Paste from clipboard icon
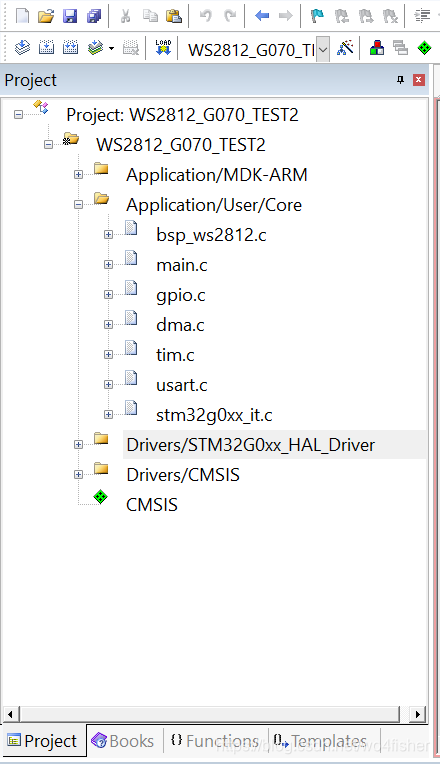The height and width of the screenshot is (764, 440). pos(174,16)
